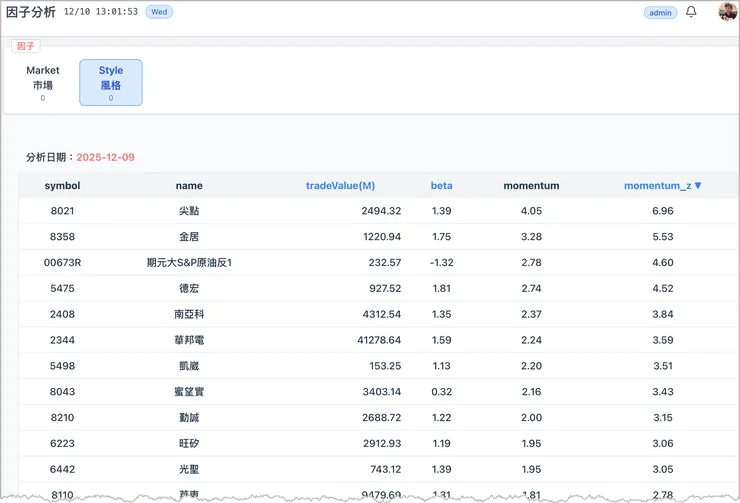Select the 華邦電 name cell
The image size is (740, 503).
(189, 340)
